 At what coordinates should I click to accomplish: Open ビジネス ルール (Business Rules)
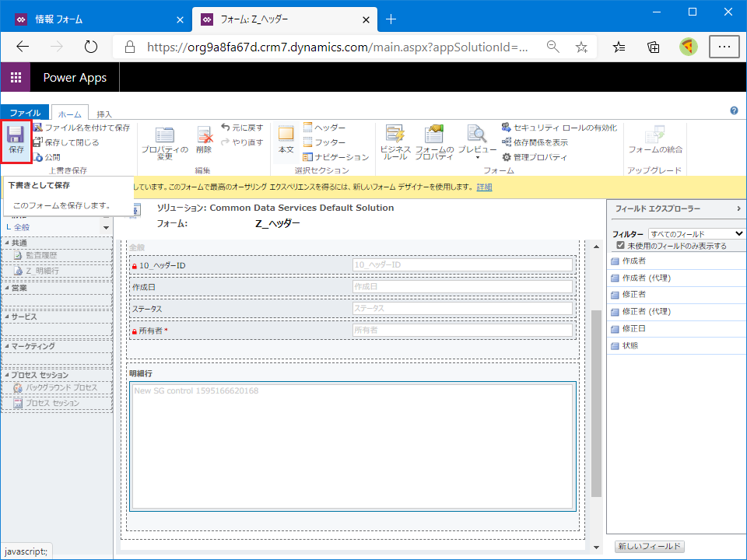point(395,142)
